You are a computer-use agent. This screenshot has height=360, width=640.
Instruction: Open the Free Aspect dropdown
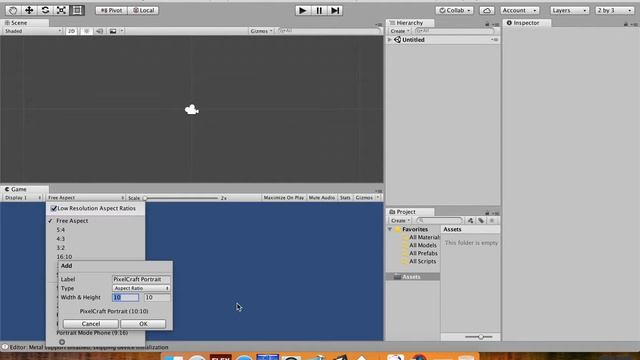pyautogui.click(x=86, y=198)
